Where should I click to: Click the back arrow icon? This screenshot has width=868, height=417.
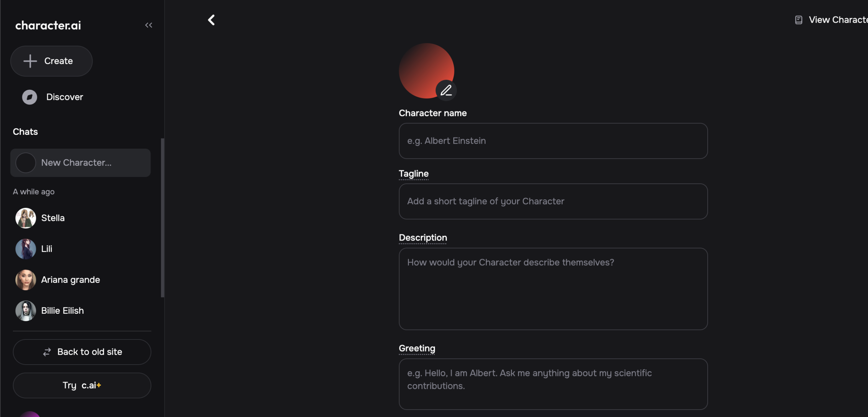pyautogui.click(x=211, y=20)
